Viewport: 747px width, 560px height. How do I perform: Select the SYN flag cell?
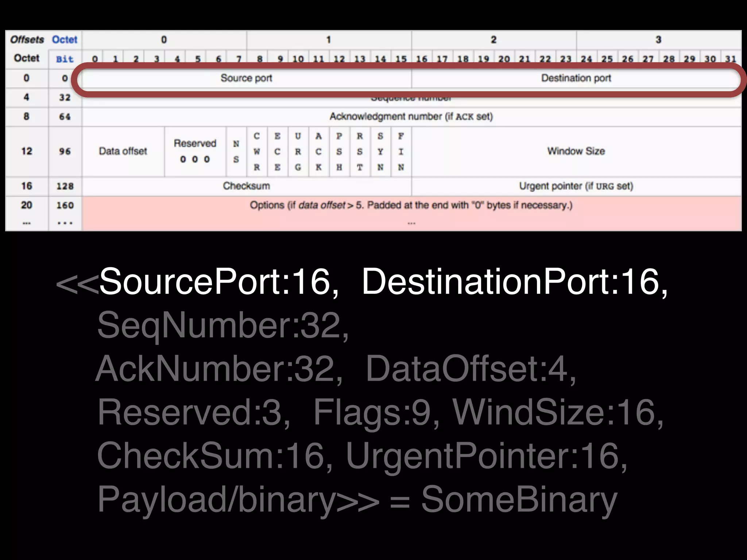coord(380,151)
